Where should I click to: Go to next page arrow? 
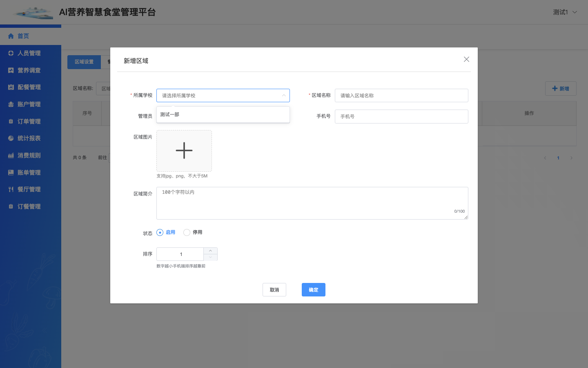(x=571, y=158)
